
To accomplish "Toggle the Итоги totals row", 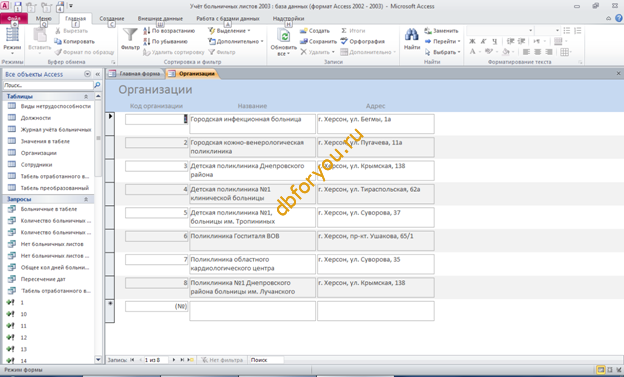I will click(353, 31).
